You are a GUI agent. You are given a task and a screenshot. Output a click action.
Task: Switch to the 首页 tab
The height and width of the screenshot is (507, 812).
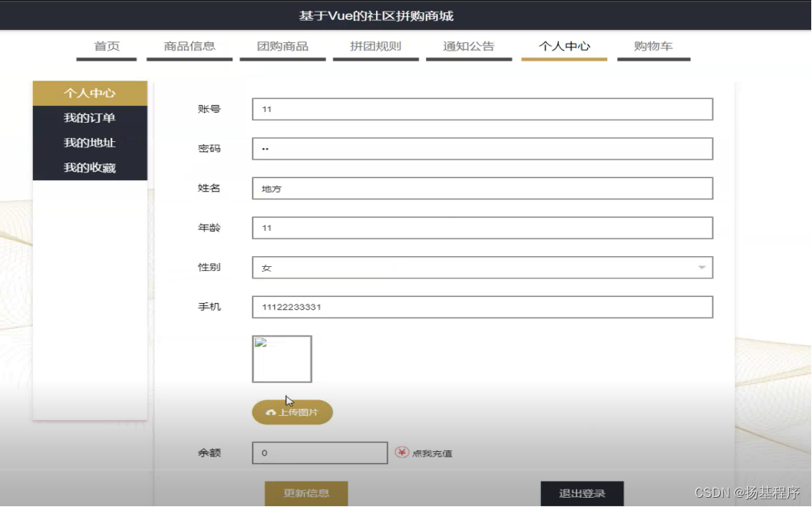coord(106,45)
